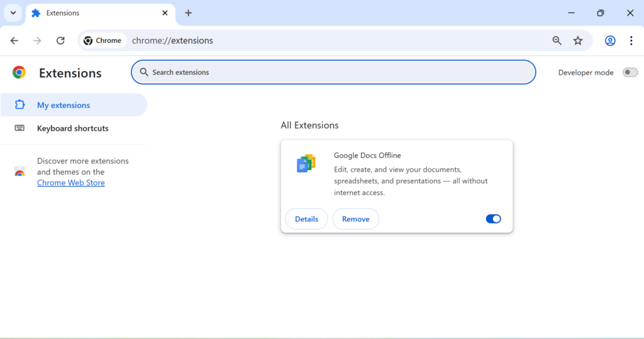Enable Developer mode toggle

tap(630, 72)
